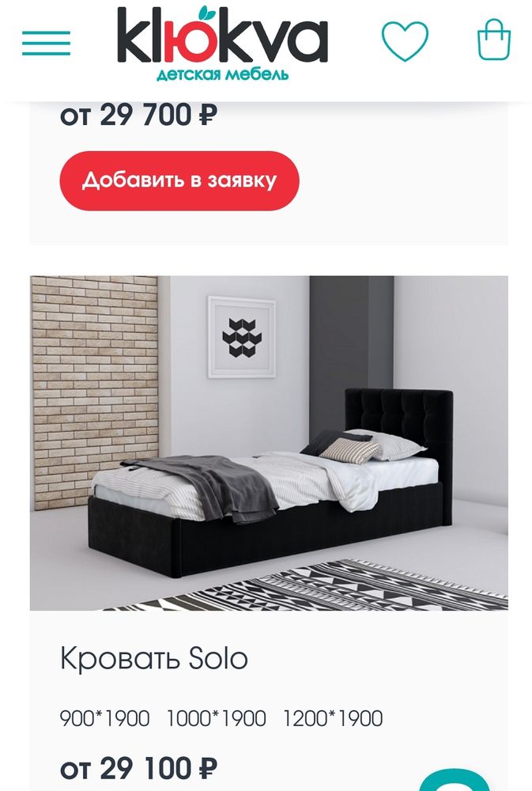
Task: Click the framed wall art in photo
Action: [x=242, y=337]
